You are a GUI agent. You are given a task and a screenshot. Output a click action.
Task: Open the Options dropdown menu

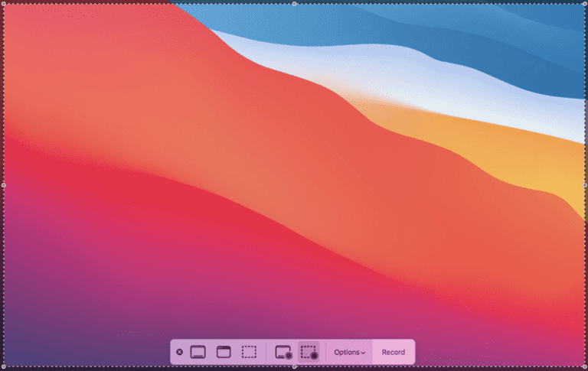point(349,353)
